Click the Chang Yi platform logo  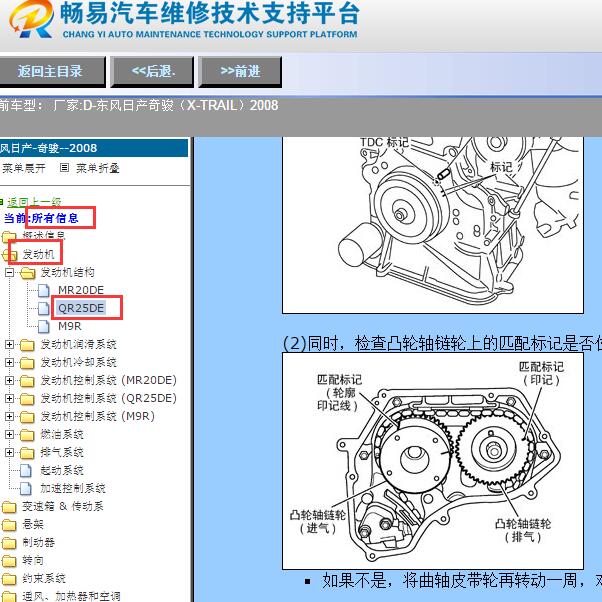click(x=31, y=19)
